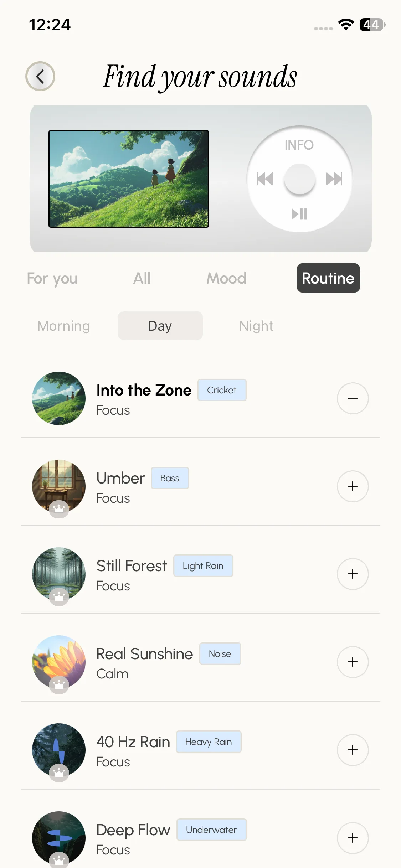Tap the Umber premium crown icon

click(x=59, y=509)
